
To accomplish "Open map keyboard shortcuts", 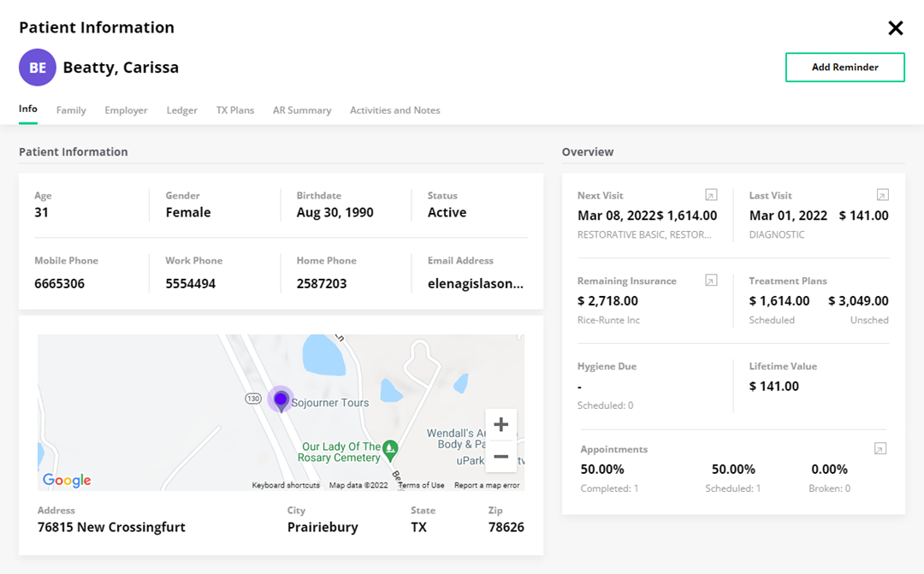I will coord(285,484).
